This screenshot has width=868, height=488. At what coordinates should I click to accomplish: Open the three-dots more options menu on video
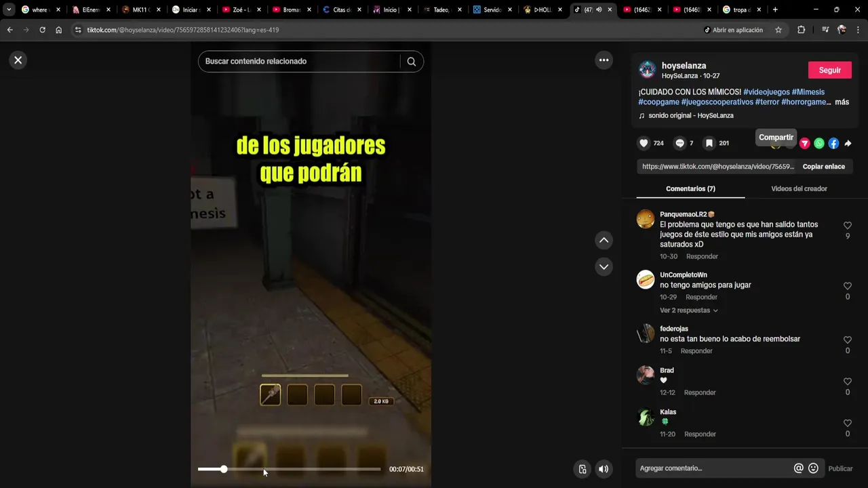click(604, 60)
